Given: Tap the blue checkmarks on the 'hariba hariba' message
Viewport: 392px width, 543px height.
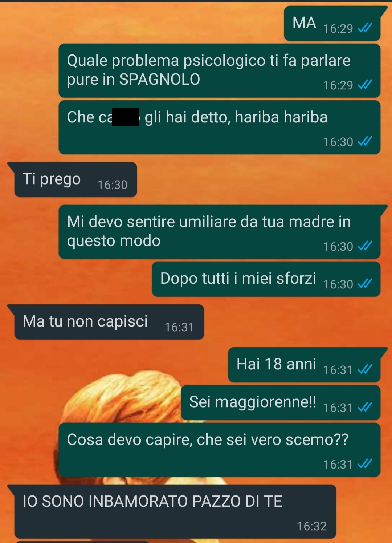Looking at the screenshot, I should [365, 141].
